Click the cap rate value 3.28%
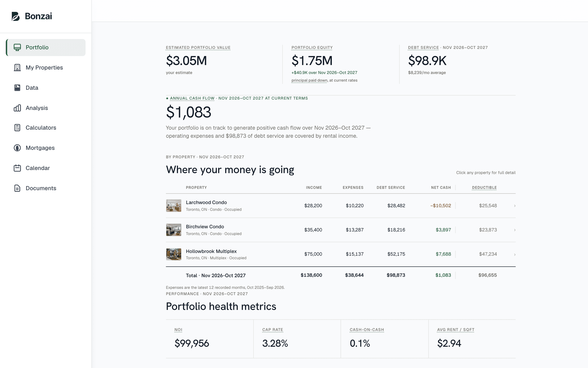Viewport: 588px width, 368px height. (275, 343)
